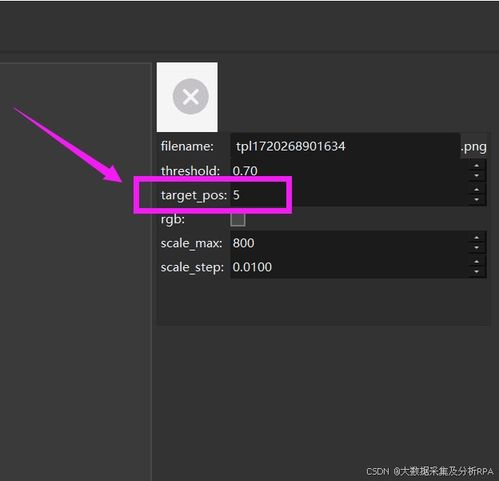
Task: Increment target_pos using the up arrow
Action: tap(476, 190)
